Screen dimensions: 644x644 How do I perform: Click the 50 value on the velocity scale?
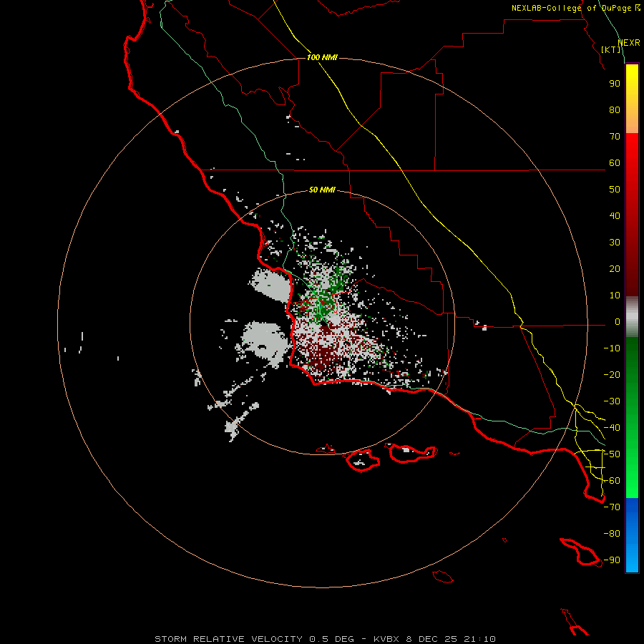[615, 190]
